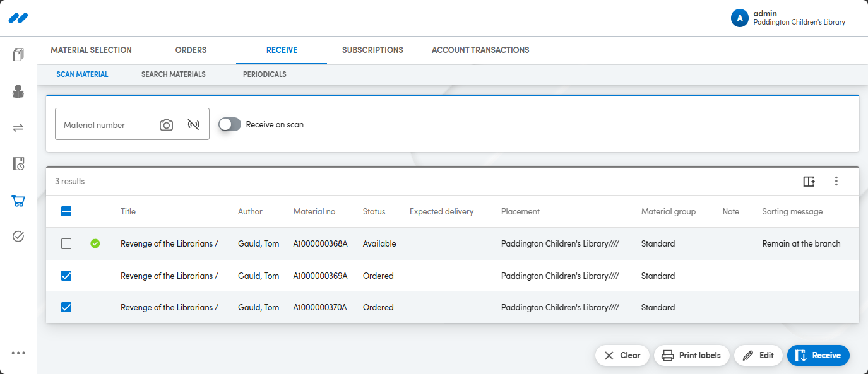
Task: Toggle Receive on scan switch
Action: tap(230, 125)
